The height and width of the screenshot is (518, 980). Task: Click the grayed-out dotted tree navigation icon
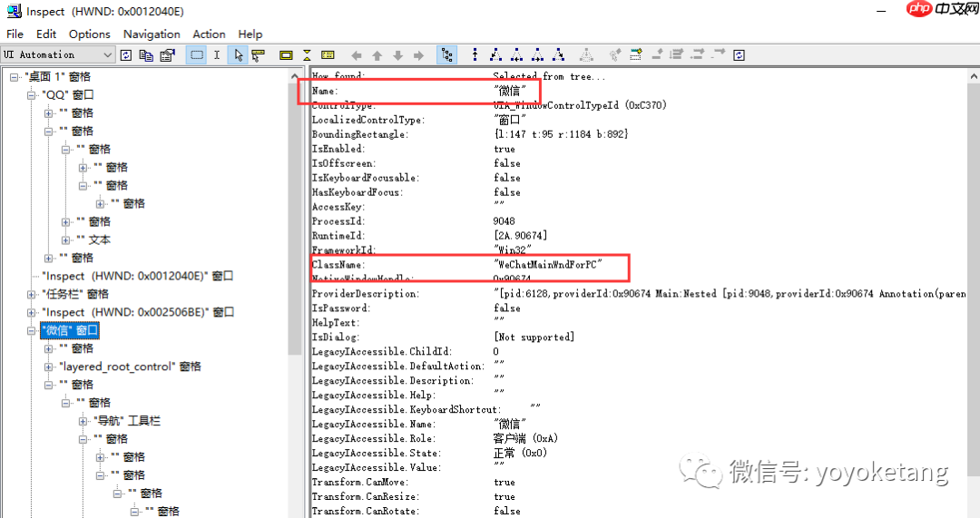pos(586,55)
